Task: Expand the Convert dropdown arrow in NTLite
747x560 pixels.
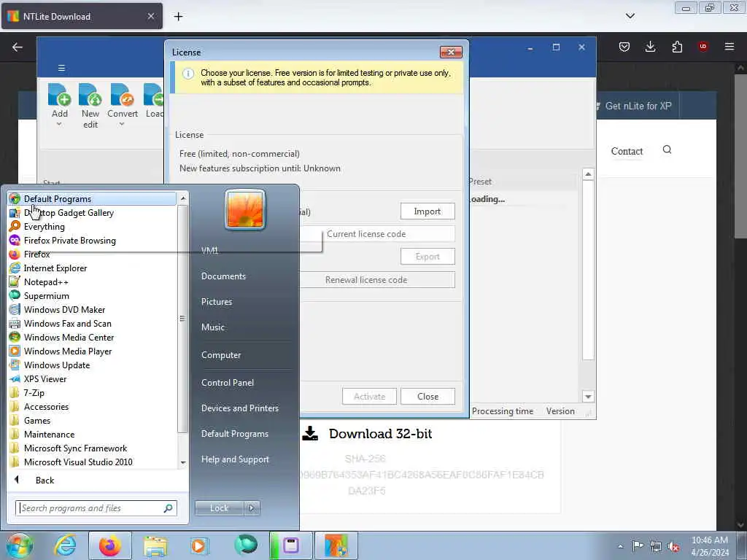Action: click(x=122, y=124)
